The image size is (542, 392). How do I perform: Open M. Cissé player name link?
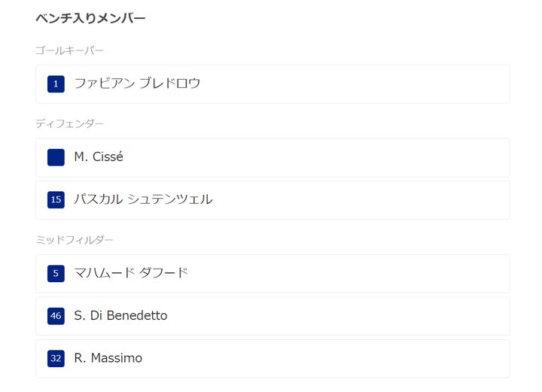pyautogui.click(x=99, y=157)
